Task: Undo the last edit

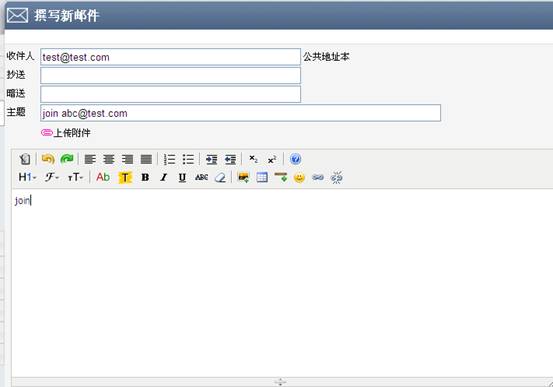Action: pyautogui.click(x=48, y=159)
